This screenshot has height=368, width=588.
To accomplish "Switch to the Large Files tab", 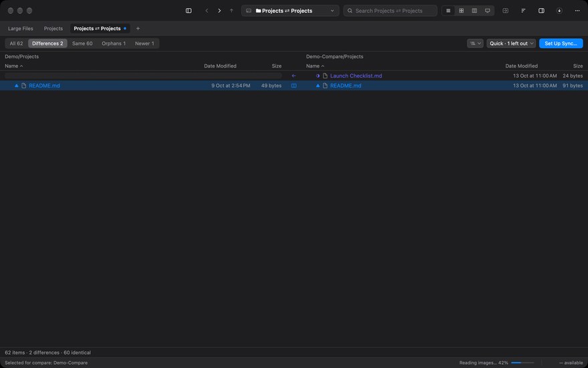I will (x=21, y=29).
